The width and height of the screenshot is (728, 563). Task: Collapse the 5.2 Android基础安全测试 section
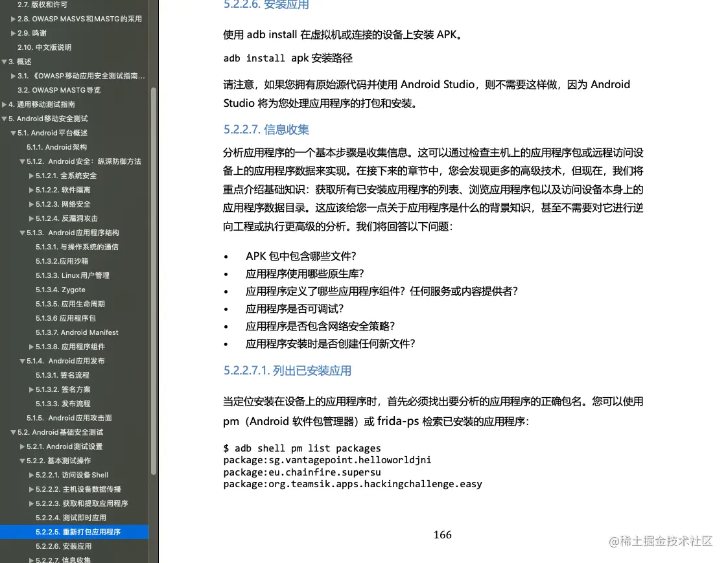[13, 433]
